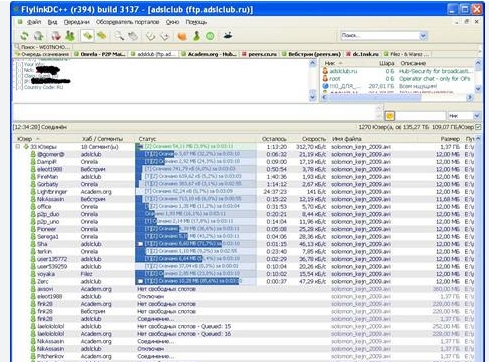Click the user icon beside Pitcherkov
This screenshot has width=489, height=362.
coord(33,356)
